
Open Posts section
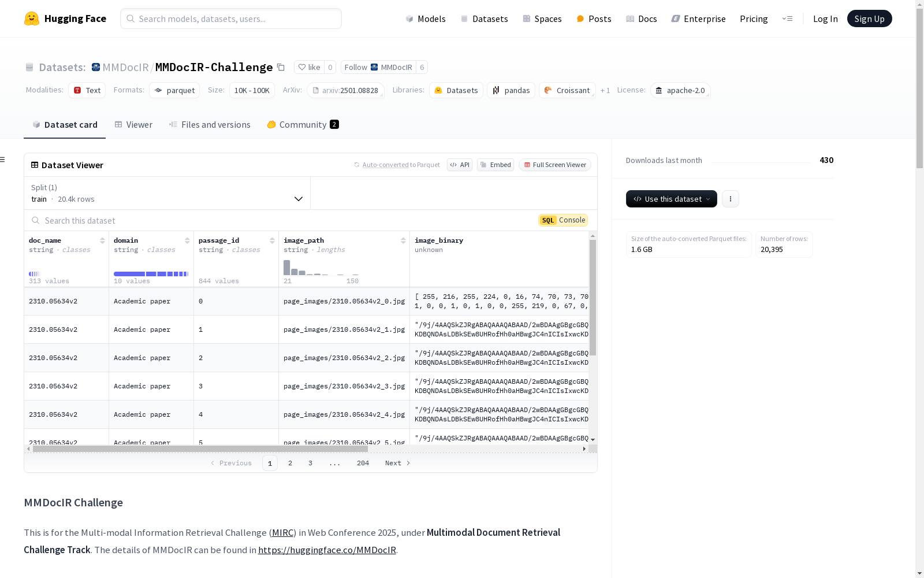click(x=594, y=18)
